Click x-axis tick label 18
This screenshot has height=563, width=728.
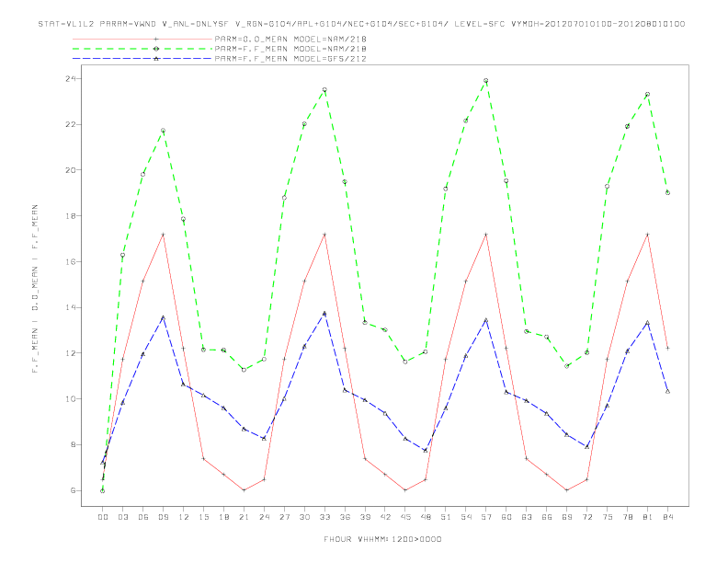click(223, 517)
